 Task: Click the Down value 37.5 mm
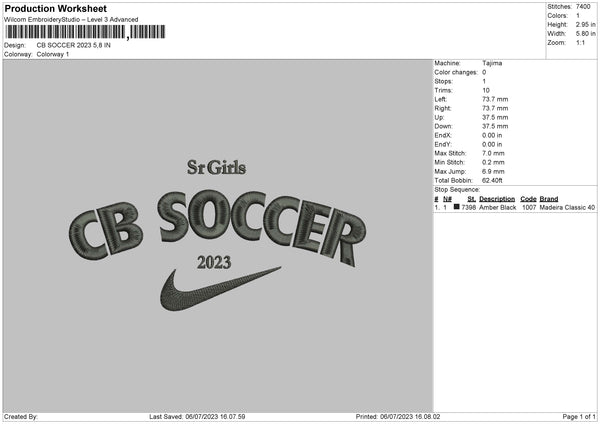495,126
